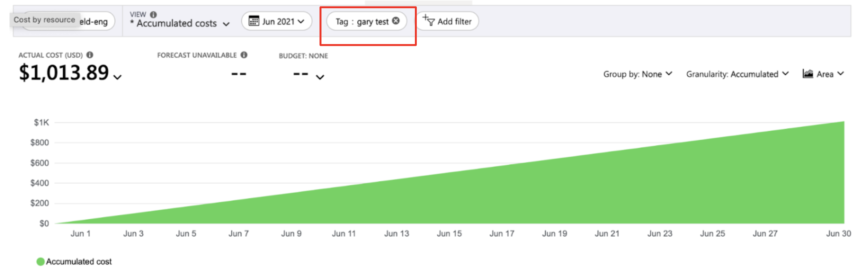Remove the Tag gary test filter
868x272 pixels.
(x=396, y=21)
